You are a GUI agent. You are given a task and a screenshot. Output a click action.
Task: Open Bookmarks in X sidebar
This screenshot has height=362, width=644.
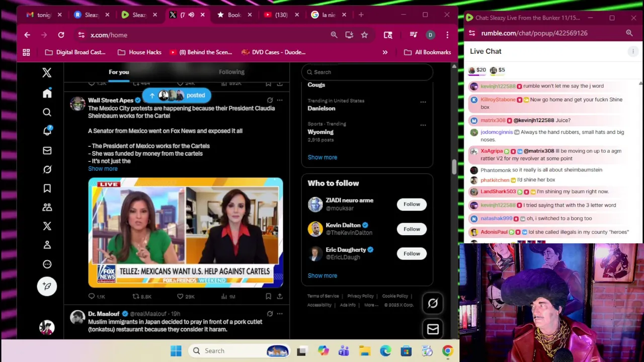47,188
